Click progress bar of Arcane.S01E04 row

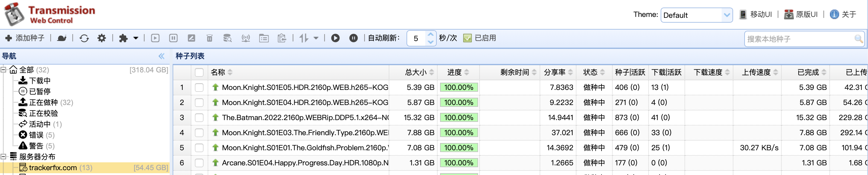(x=459, y=163)
